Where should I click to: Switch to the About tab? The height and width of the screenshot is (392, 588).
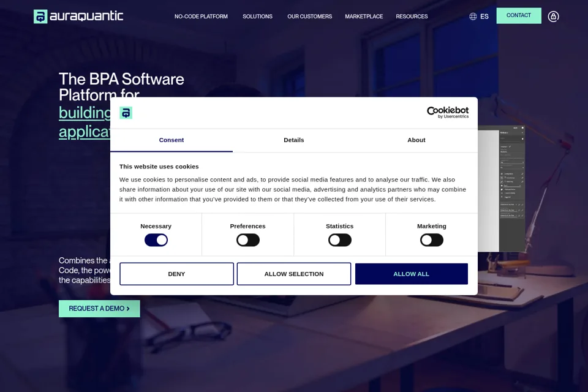tap(417, 140)
